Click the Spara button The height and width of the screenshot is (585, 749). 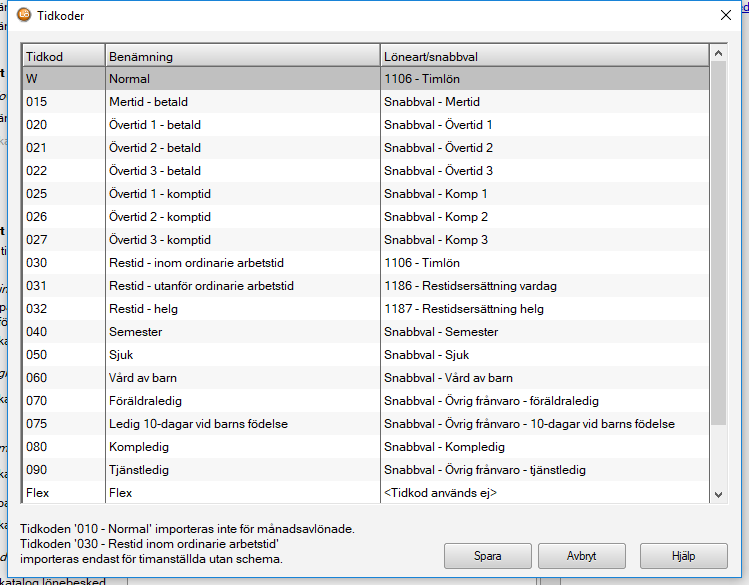point(487,555)
